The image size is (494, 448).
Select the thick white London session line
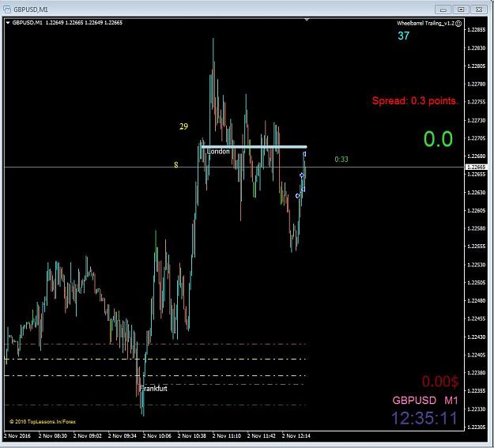[x=254, y=147]
